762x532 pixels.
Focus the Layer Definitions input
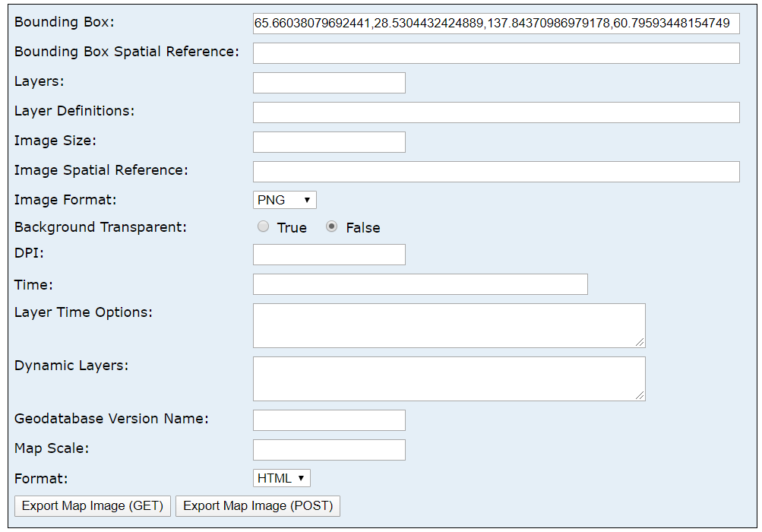click(496, 112)
